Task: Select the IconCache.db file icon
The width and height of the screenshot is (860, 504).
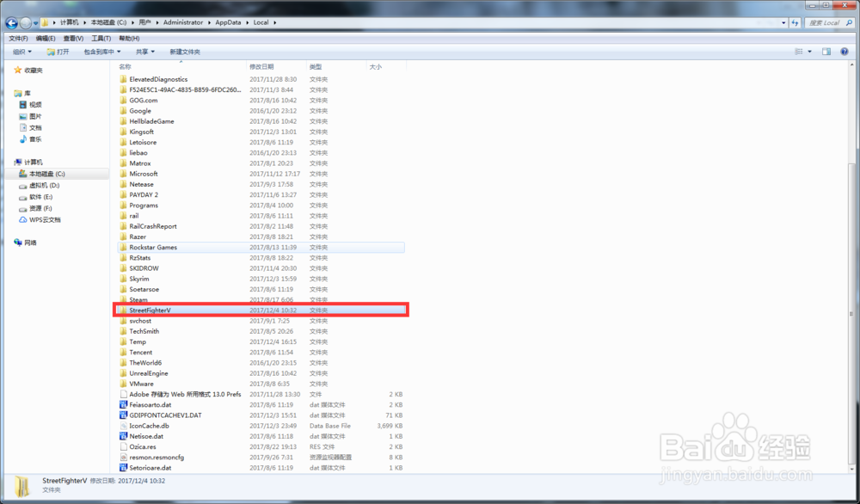Action: (x=123, y=426)
